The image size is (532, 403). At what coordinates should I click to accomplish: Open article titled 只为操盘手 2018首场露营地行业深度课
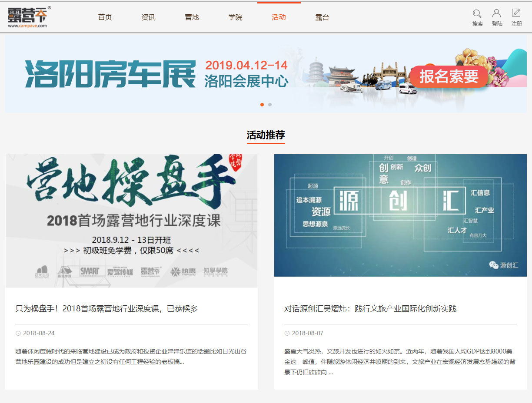coord(107,309)
